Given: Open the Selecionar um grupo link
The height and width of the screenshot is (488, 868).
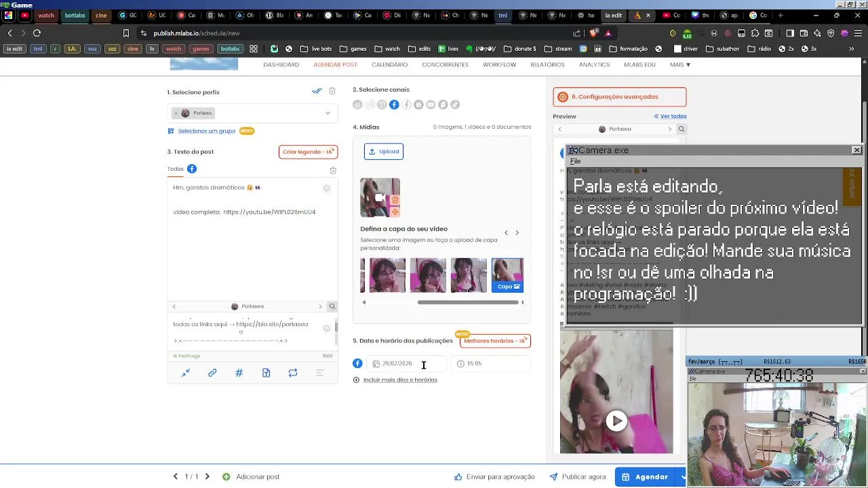Looking at the screenshot, I should point(206,131).
